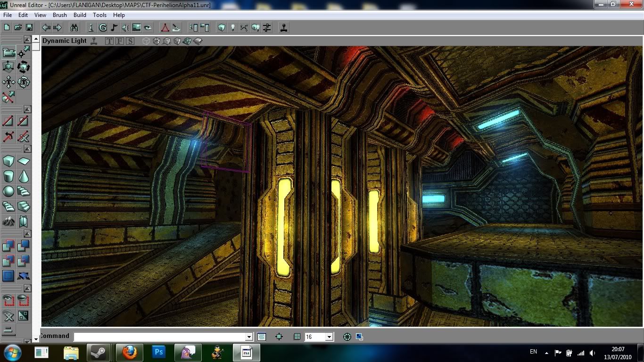The height and width of the screenshot is (362, 644).
Task: Open the grid size 16 dropdown
Action: pyautogui.click(x=329, y=337)
